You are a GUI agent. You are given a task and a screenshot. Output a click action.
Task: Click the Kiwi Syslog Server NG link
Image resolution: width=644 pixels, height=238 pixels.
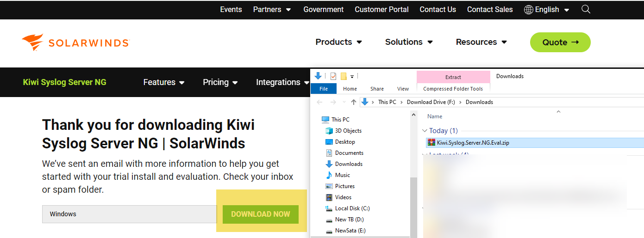tap(65, 82)
